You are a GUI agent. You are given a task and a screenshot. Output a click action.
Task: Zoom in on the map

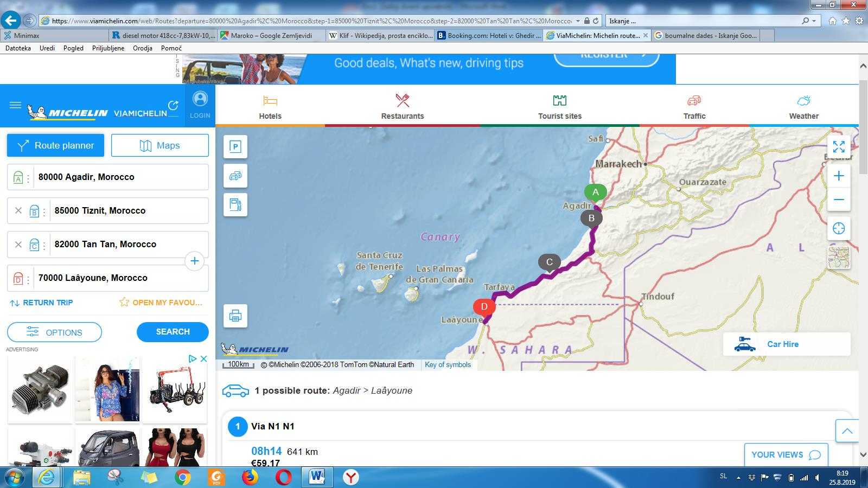coord(839,176)
